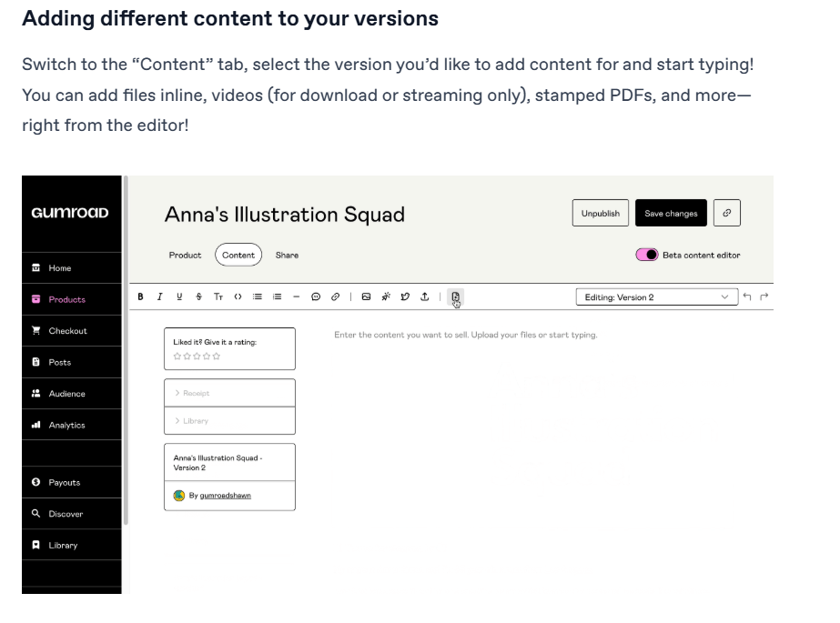Click the Payouts icon in the sidebar
The height and width of the screenshot is (623, 840).
pyautogui.click(x=34, y=482)
